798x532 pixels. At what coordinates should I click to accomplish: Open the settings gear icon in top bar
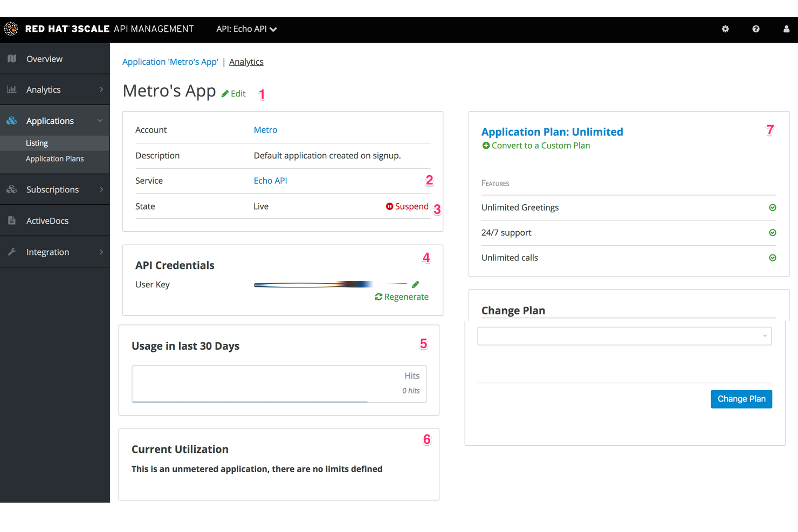pyautogui.click(x=725, y=29)
